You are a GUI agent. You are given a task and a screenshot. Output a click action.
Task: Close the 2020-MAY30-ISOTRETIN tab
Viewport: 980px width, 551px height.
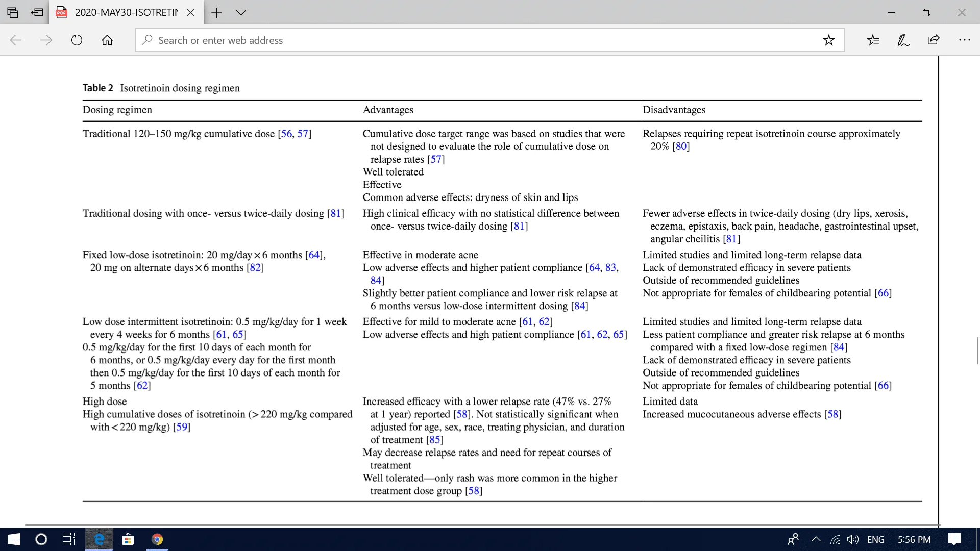pyautogui.click(x=190, y=13)
